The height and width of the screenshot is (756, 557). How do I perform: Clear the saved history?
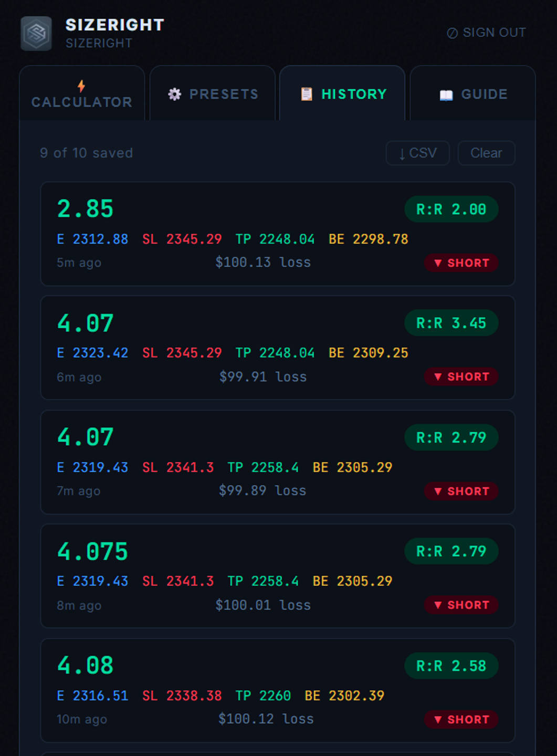pyautogui.click(x=486, y=153)
